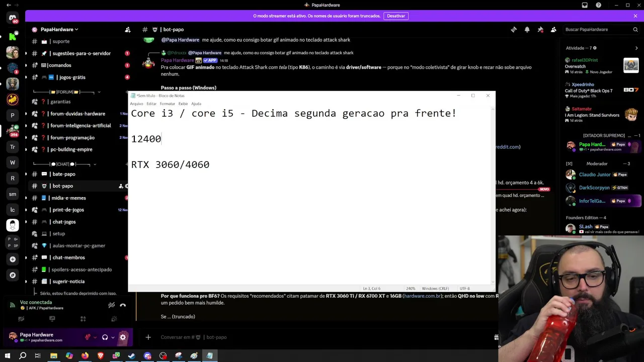Open Notepad Exibir menu
The height and width of the screenshot is (362, 644).
[183, 104]
